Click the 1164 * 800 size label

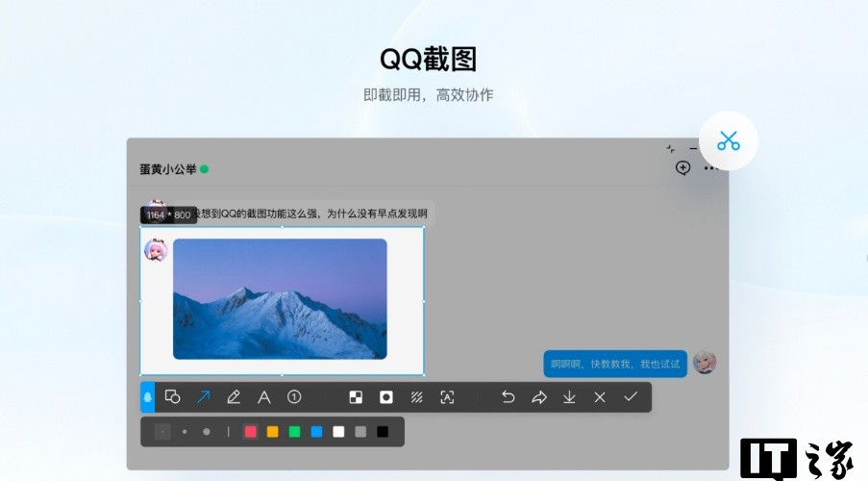(x=168, y=215)
